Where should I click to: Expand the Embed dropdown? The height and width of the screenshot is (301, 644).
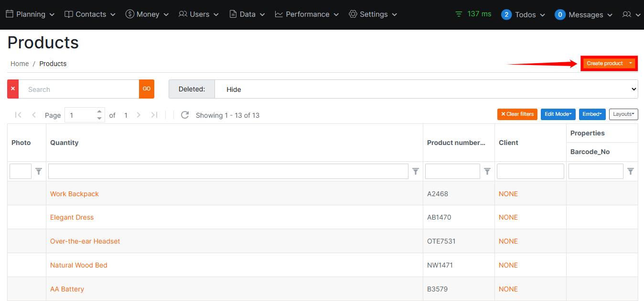pos(592,114)
